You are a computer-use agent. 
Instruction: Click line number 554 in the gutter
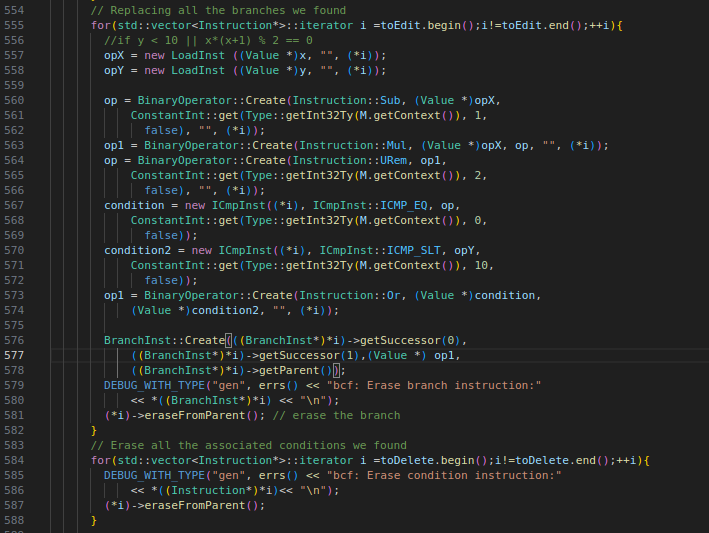coord(16,9)
